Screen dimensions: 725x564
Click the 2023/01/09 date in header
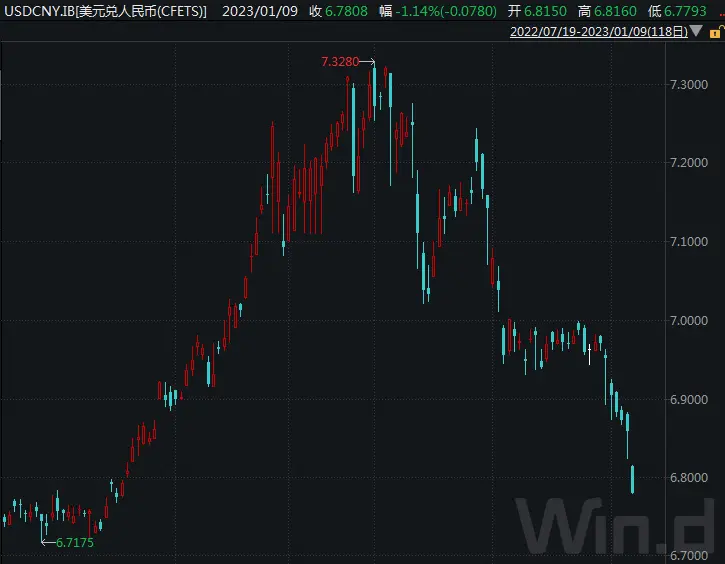pyautogui.click(x=260, y=11)
